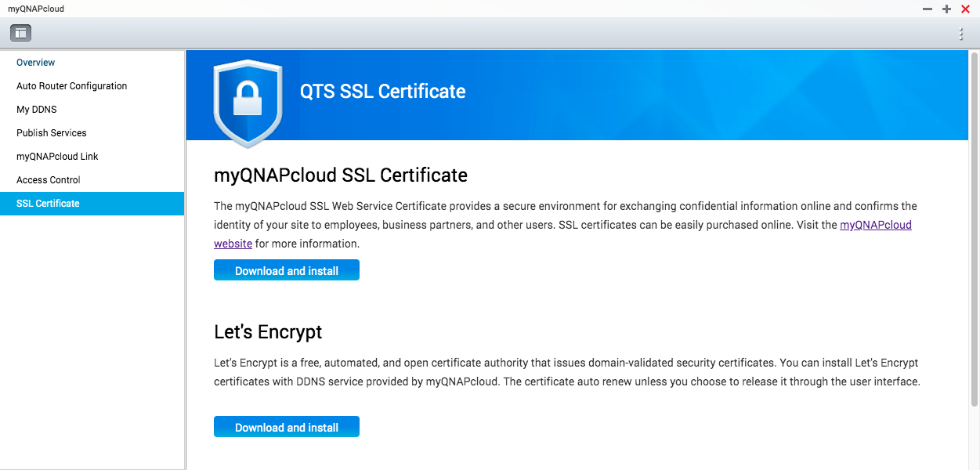Toggle the sidebar panel icon

pyautogui.click(x=20, y=33)
